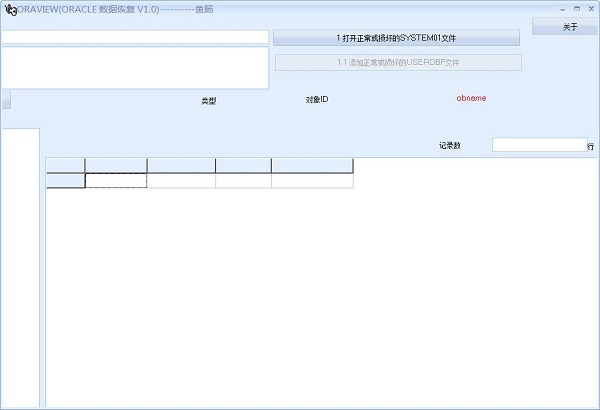Click the red 'obname' label
The width and height of the screenshot is (600, 410).
(x=471, y=98)
